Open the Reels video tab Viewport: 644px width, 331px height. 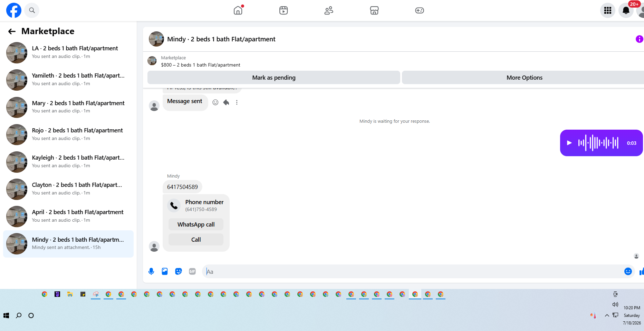tap(283, 10)
